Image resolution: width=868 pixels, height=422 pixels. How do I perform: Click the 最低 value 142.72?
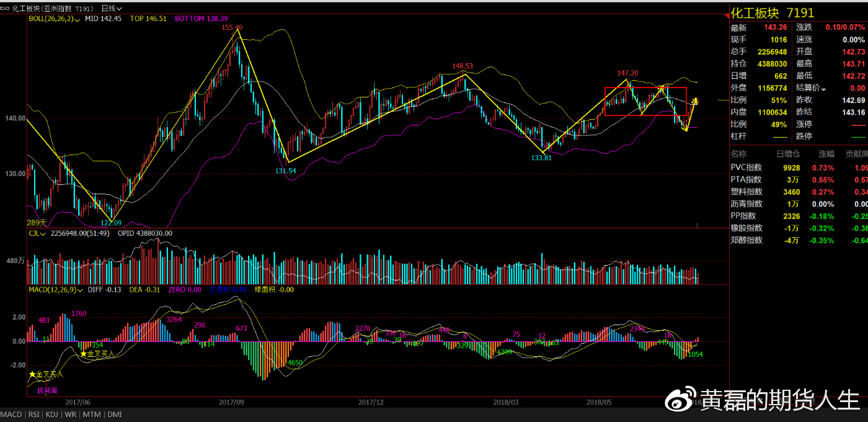coord(853,76)
